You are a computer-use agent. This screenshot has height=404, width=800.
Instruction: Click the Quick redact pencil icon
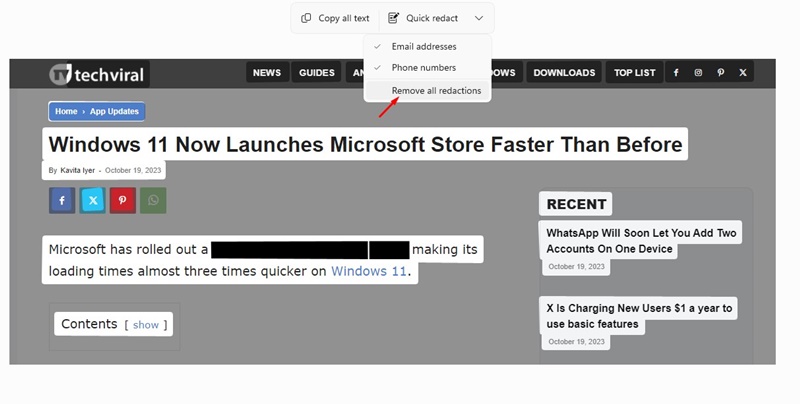[393, 18]
